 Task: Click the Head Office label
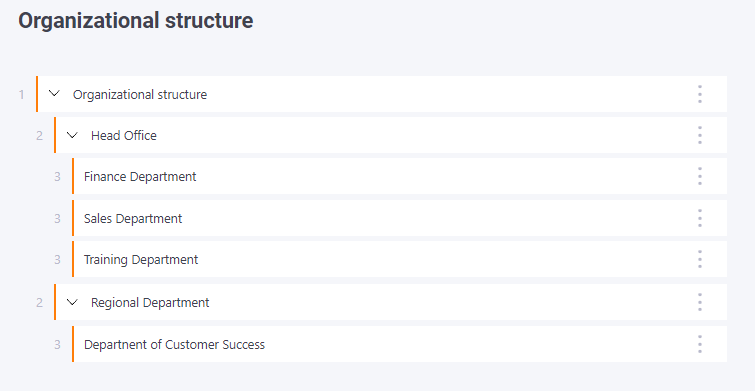(124, 135)
